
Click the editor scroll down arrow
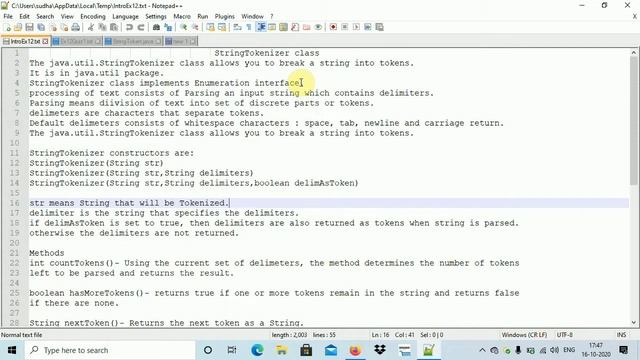(633, 323)
